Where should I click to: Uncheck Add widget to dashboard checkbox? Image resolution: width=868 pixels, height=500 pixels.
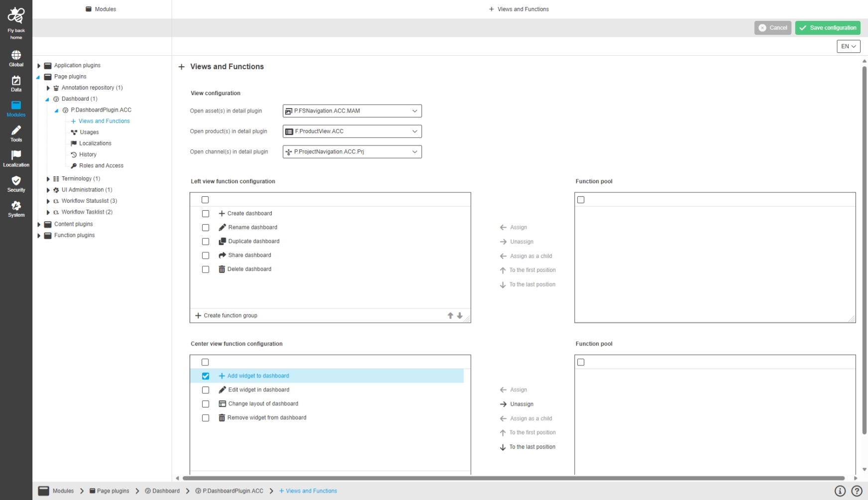tap(206, 376)
